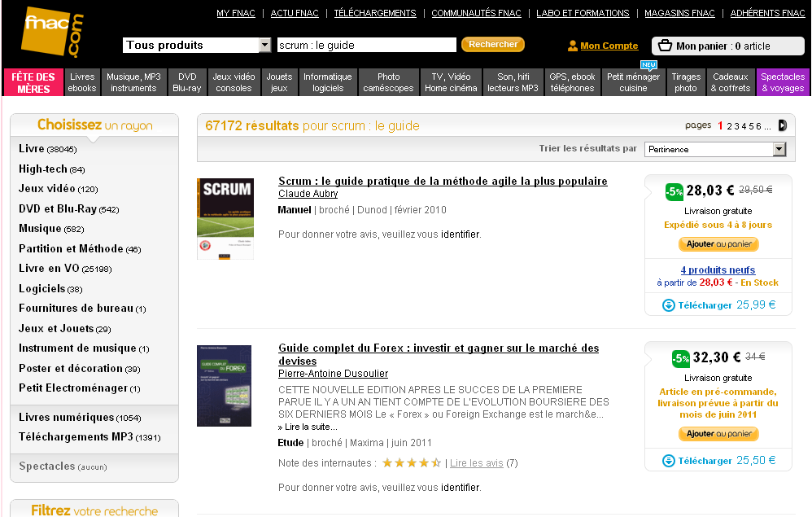812x517 pixels.
Task: Click the TÉLÉCHARGEMENTS link
Action: point(375,13)
